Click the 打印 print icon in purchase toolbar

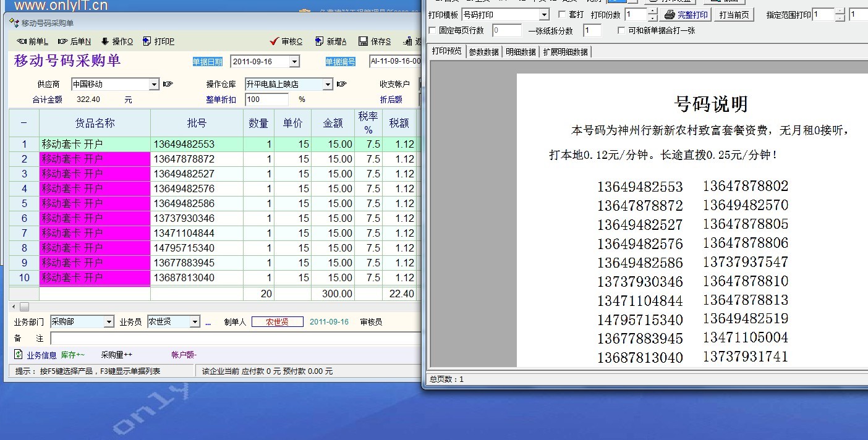(147, 41)
